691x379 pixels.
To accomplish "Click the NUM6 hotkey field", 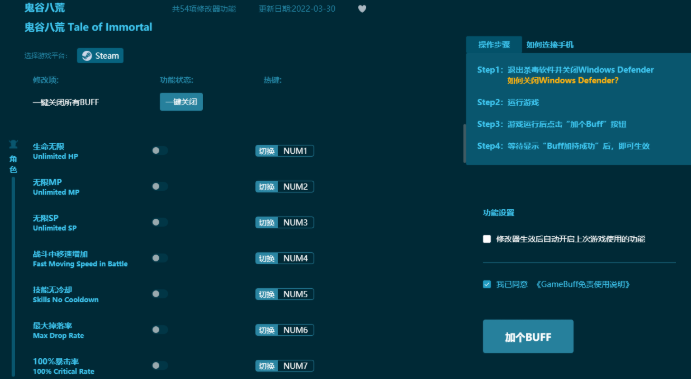I will 296,330.
